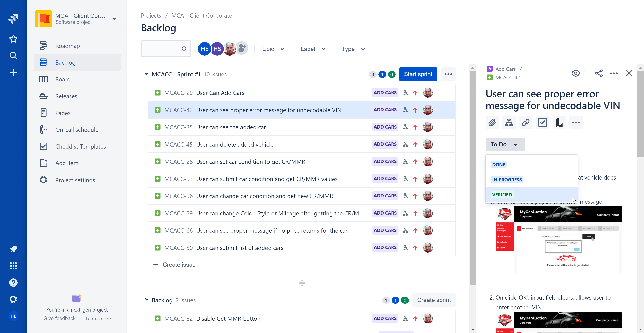Click the Jira logo icon
Screen dimensions: 644x333
click(x=13, y=18)
